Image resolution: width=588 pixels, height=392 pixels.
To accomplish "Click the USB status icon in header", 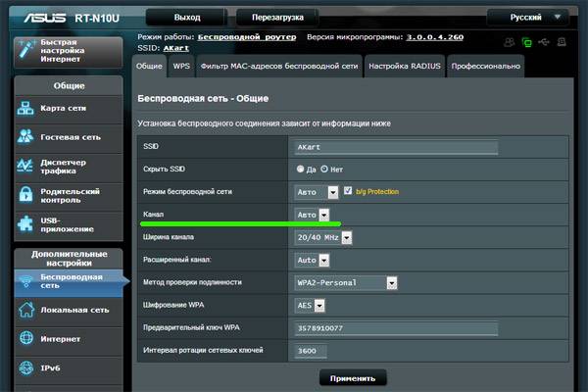I will click(x=544, y=42).
